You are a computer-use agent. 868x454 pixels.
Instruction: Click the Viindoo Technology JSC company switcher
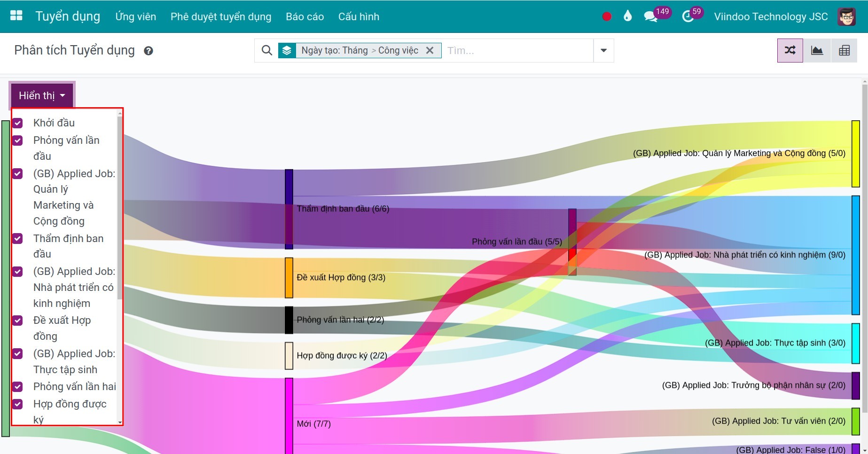pyautogui.click(x=771, y=16)
